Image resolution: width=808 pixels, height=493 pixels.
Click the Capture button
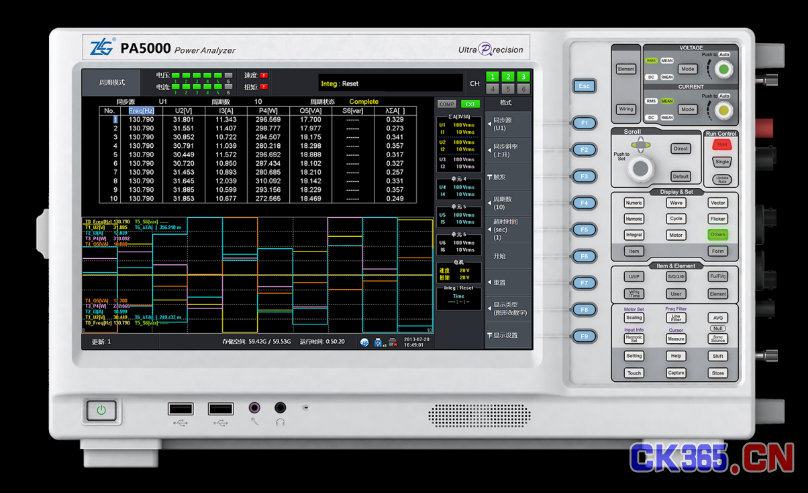pyautogui.click(x=676, y=373)
